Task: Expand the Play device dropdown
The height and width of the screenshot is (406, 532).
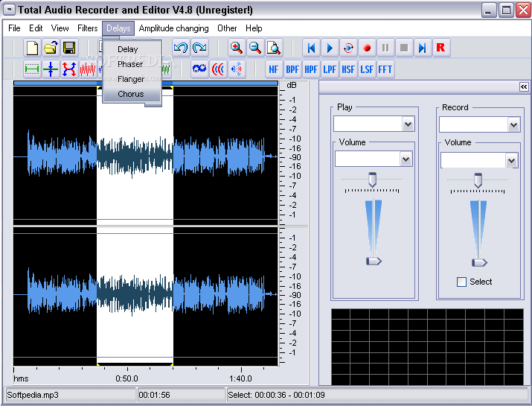Action: 408,124
